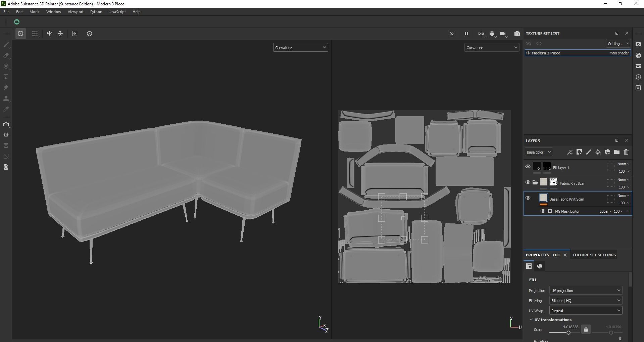Create a new folder in Layers
This screenshot has height=342, width=644.
click(x=617, y=152)
